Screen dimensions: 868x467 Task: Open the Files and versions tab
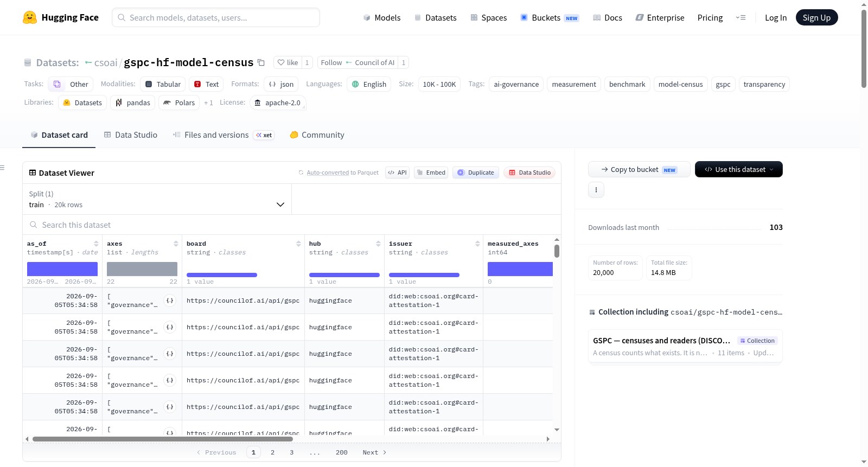224,135
